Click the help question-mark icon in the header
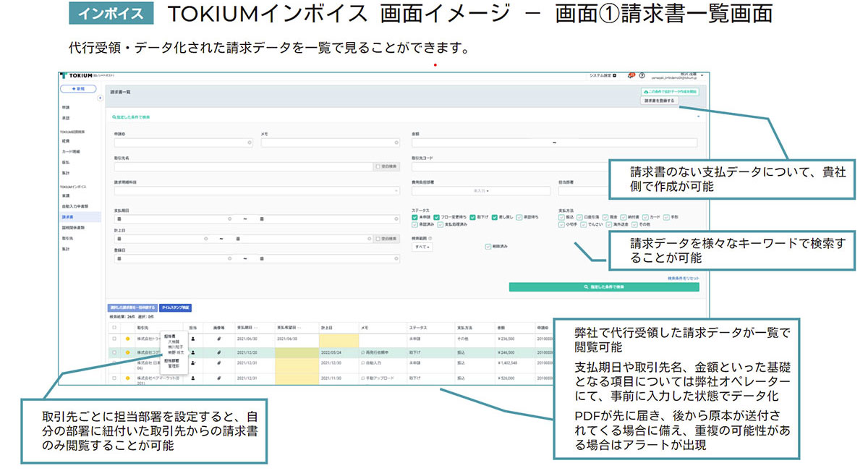 pyautogui.click(x=643, y=73)
